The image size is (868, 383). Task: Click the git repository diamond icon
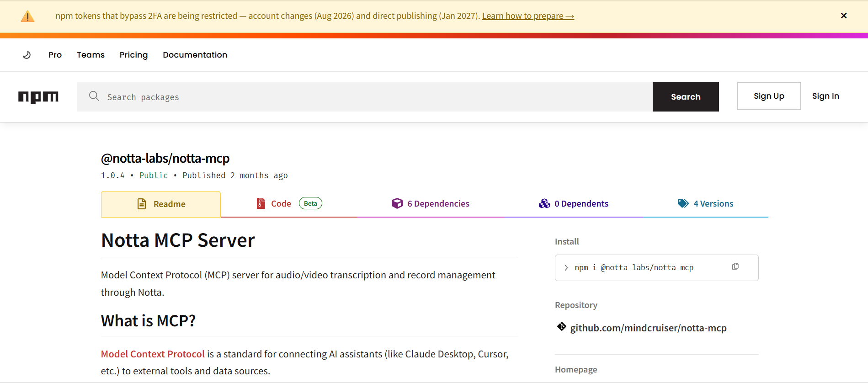click(562, 327)
